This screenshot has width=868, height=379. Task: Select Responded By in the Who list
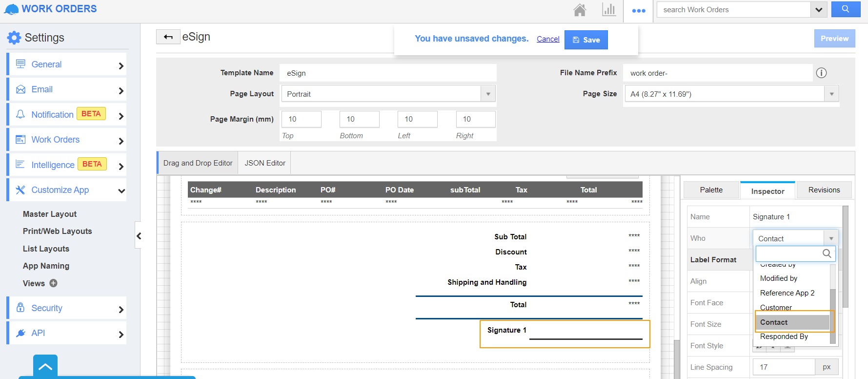pos(784,337)
